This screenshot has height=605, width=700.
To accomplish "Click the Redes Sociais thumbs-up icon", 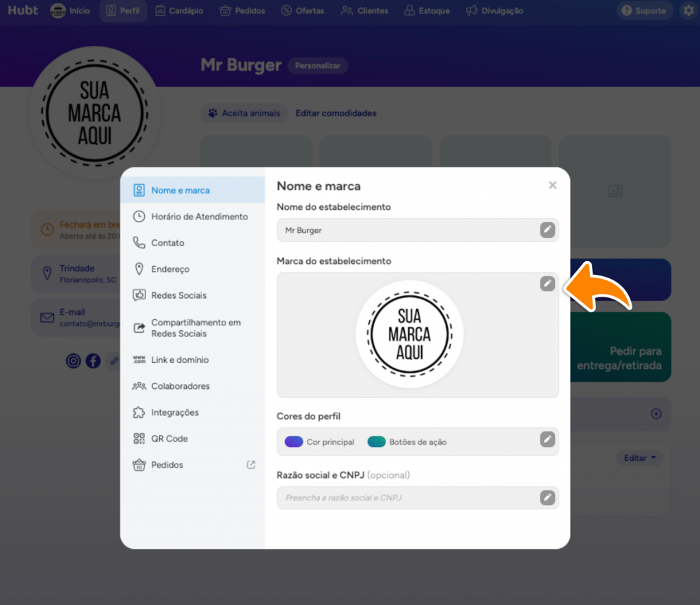I will 139,295.
